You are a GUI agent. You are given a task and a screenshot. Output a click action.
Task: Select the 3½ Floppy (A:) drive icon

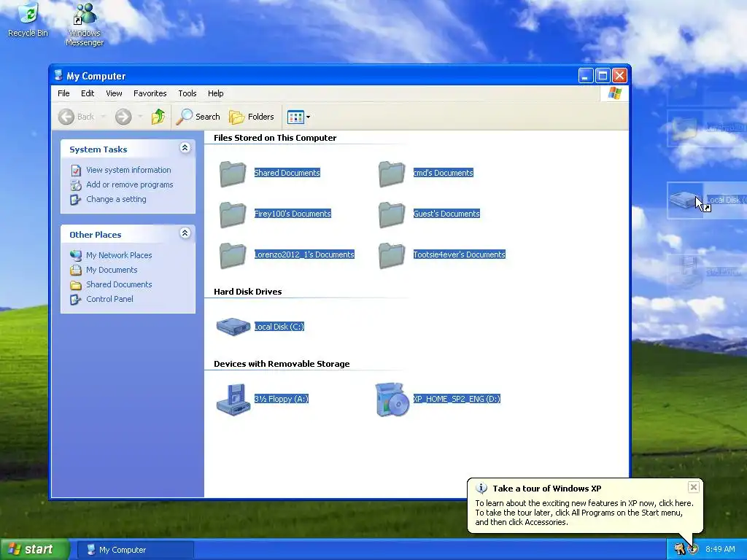pos(233,399)
